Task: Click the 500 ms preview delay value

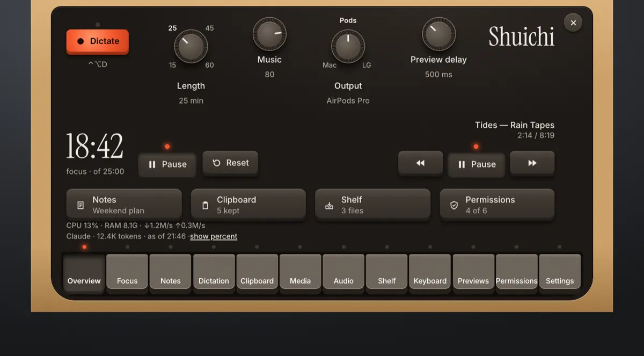Action: 438,75
